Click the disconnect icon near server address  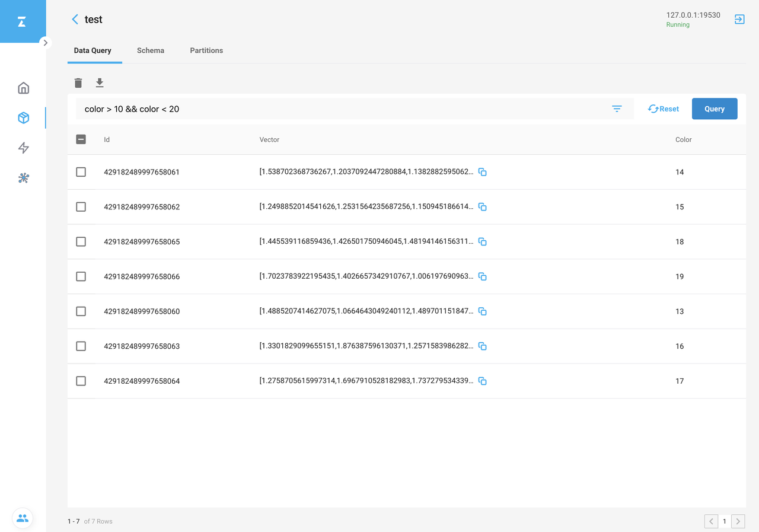739,20
